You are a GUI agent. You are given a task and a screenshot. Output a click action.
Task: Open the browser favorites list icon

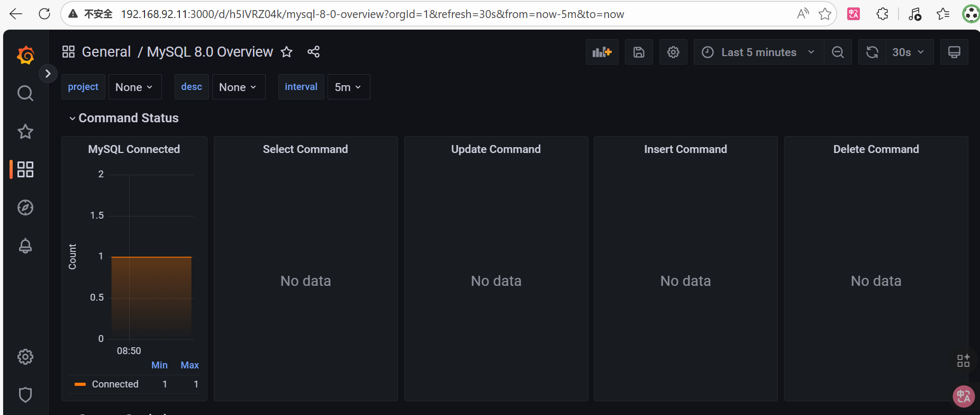(943, 14)
